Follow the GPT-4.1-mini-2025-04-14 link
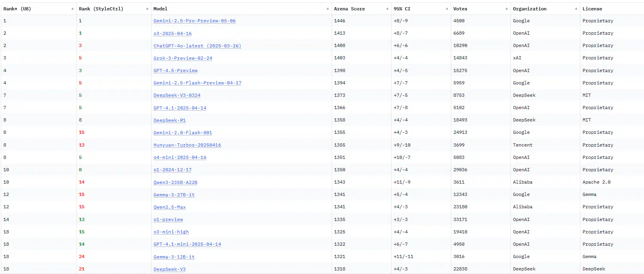The width and height of the screenshot is (644, 274). (x=187, y=244)
